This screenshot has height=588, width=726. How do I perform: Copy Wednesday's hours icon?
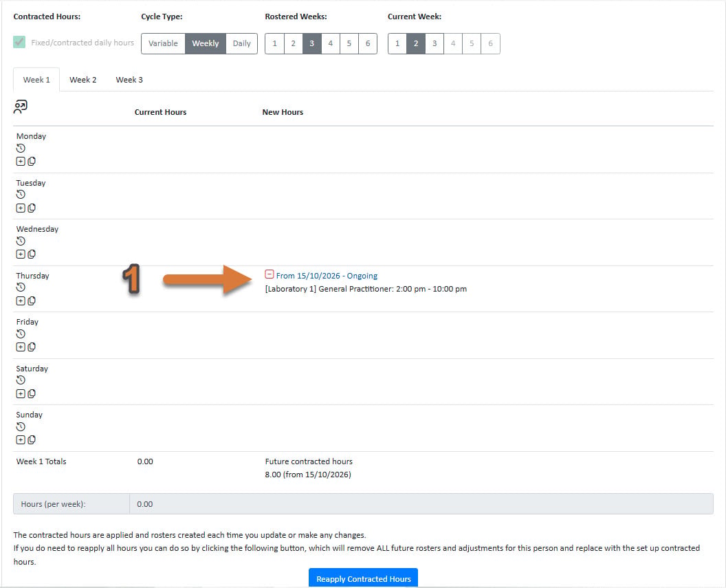pos(32,254)
